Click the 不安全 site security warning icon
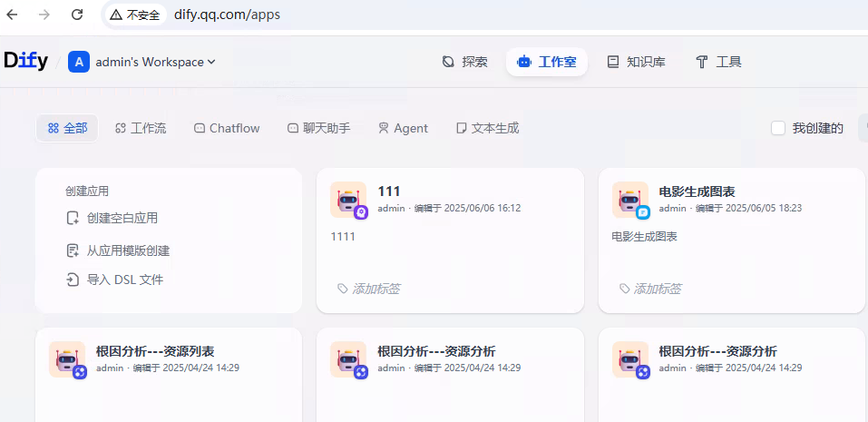868x422 pixels. click(116, 15)
